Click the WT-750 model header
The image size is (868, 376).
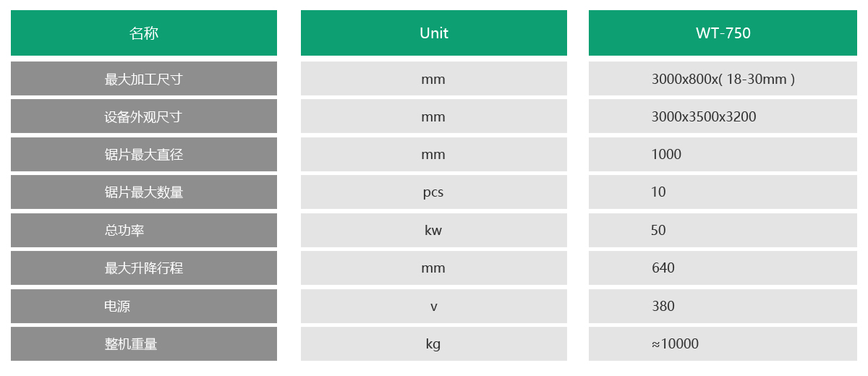pos(723,33)
